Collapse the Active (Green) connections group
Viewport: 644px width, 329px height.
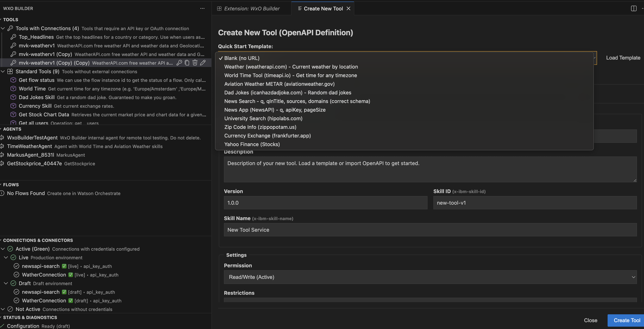3,249
